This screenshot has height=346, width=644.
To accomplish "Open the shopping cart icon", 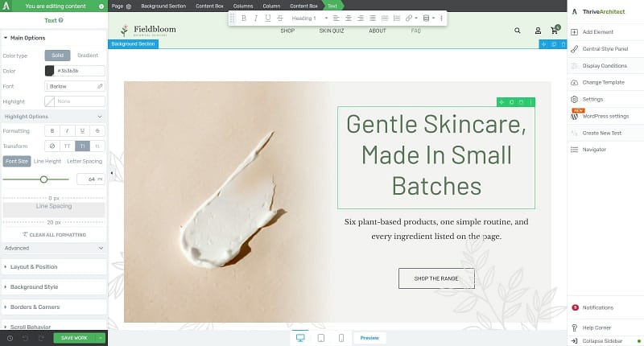I will coord(555,30).
